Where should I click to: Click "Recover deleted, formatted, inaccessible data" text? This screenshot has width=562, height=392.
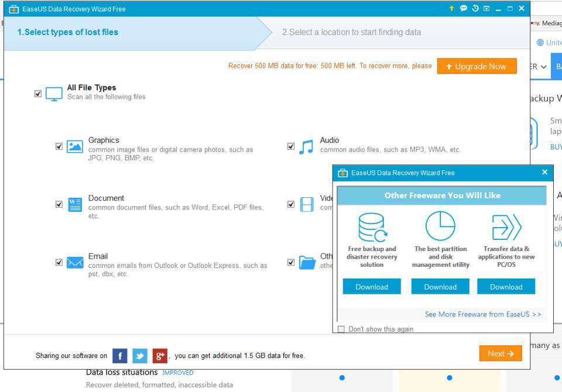[x=159, y=385]
